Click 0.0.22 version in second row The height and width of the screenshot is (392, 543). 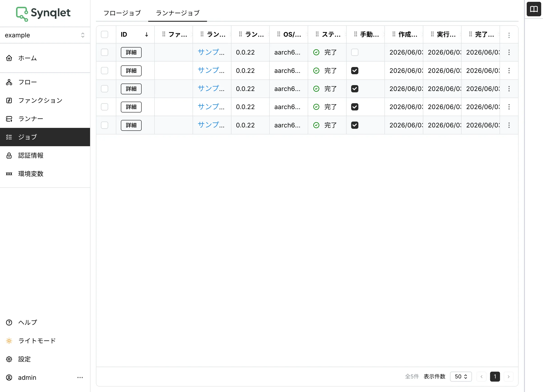coord(245,71)
